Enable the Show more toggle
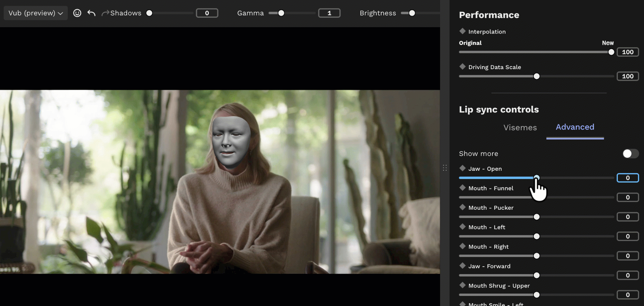 tap(630, 153)
